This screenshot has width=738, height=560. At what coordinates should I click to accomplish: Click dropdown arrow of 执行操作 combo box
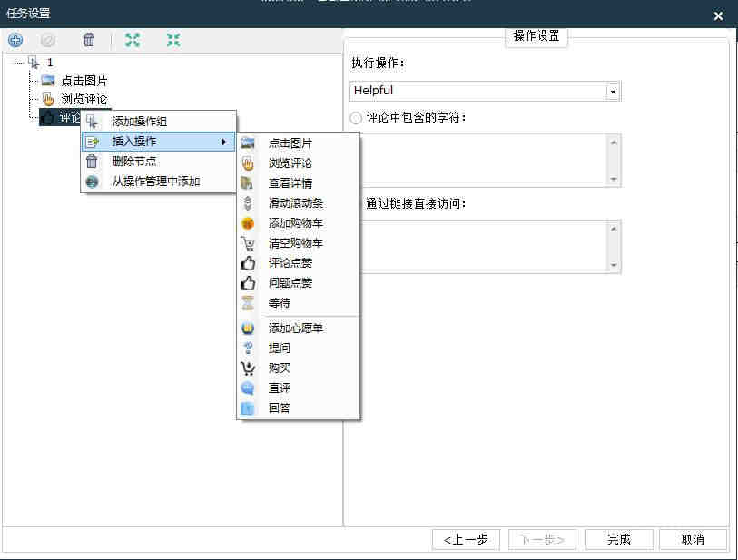(x=613, y=92)
